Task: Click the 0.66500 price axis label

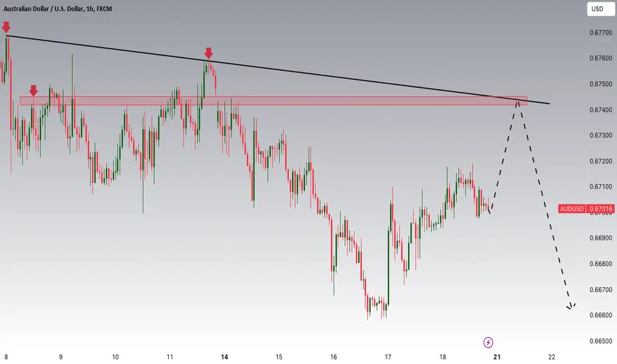Action: tap(600, 341)
